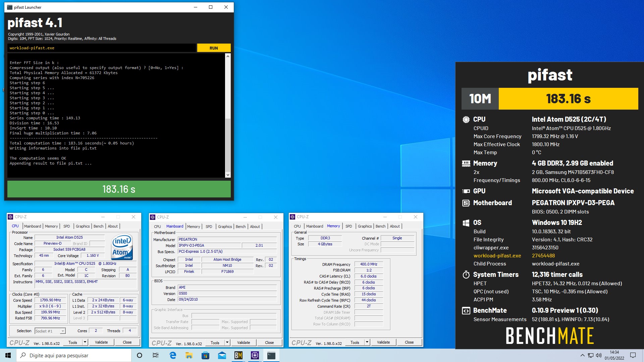Click the workload-pifast.exe input field
Image resolution: width=644 pixels, height=362 pixels.
[x=101, y=48]
